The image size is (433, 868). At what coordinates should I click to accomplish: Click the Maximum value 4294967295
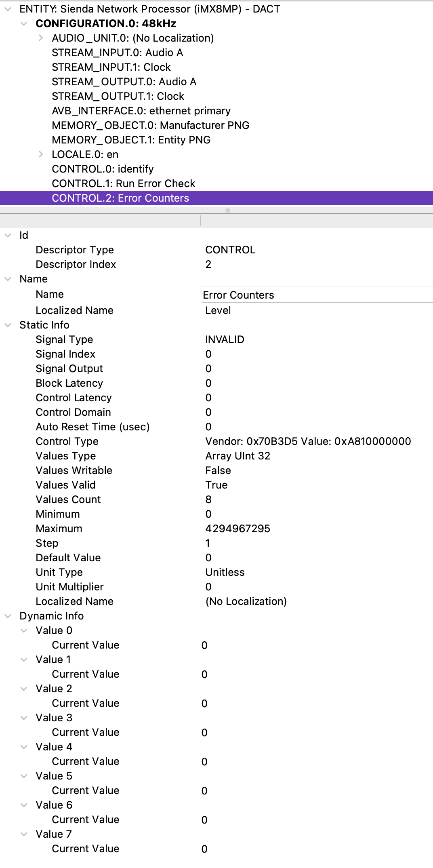point(238,529)
